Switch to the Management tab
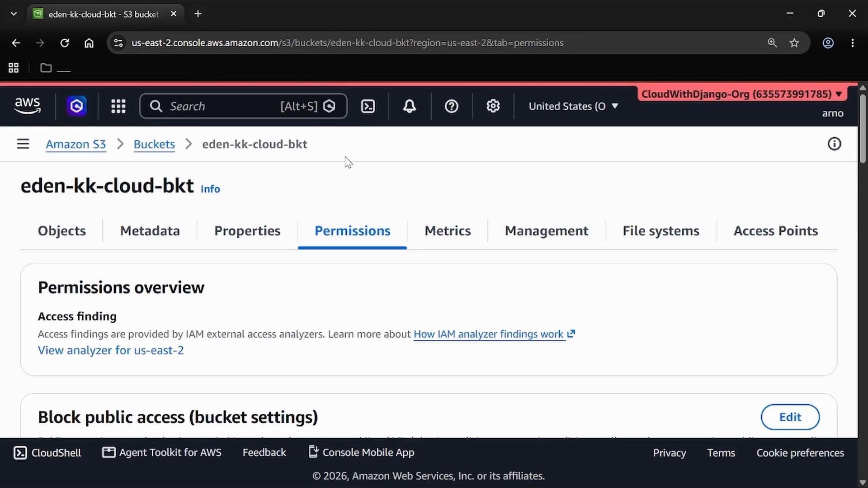 click(547, 231)
